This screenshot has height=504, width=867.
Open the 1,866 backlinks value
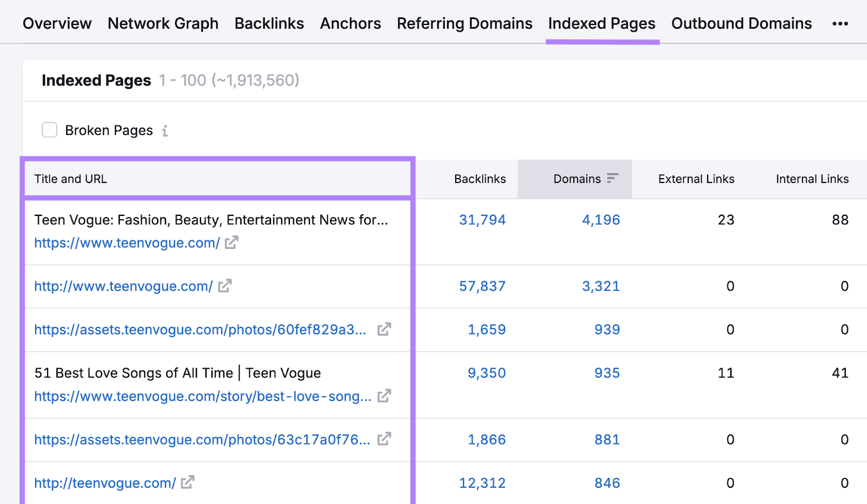pos(487,440)
